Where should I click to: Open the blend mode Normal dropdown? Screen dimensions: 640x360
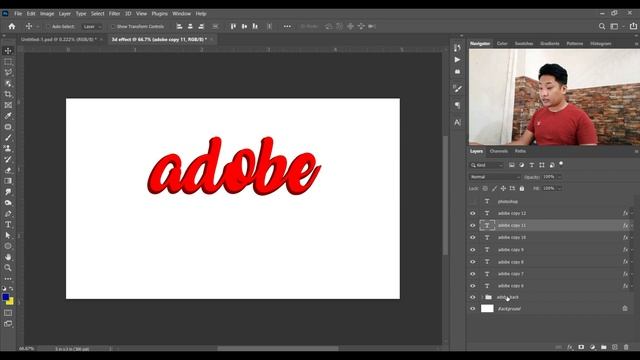(x=495, y=177)
